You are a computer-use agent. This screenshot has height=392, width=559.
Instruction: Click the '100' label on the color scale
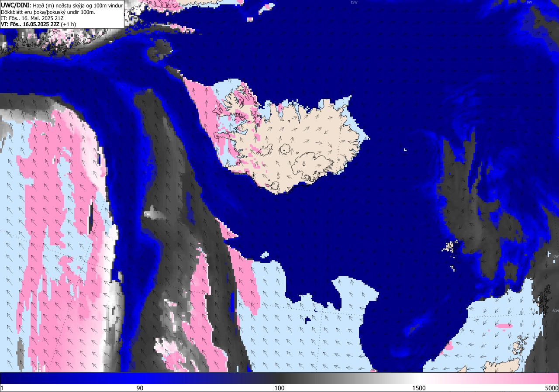click(x=279, y=388)
